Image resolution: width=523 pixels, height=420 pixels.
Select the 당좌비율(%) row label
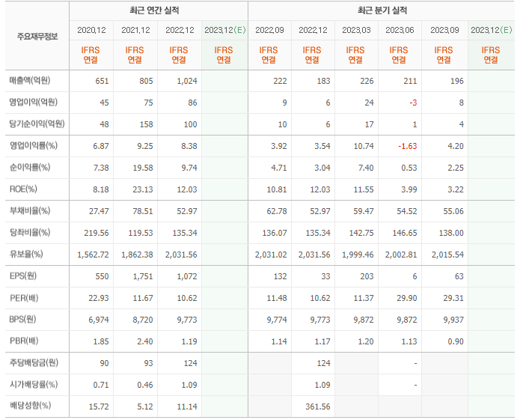(30, 233)
